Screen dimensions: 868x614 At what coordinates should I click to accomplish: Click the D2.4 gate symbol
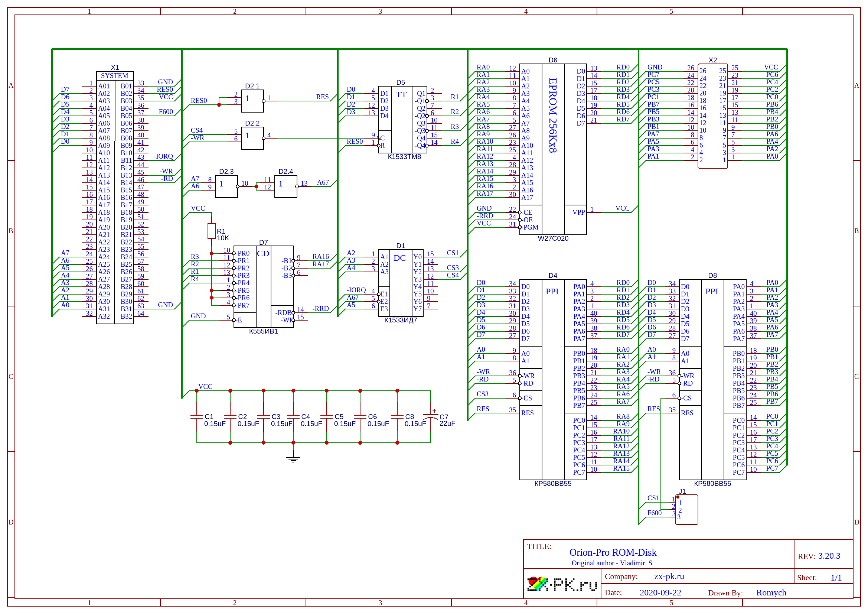tap(285, 186)
